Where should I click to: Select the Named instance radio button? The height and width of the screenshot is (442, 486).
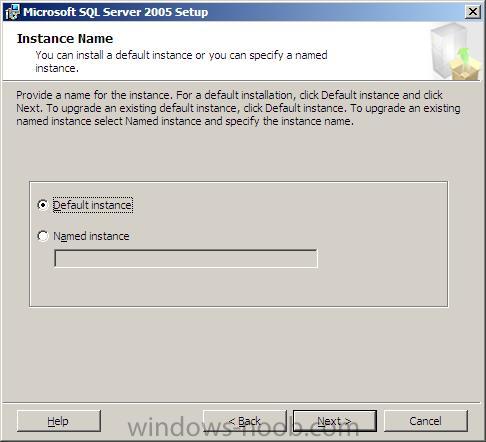43,236
